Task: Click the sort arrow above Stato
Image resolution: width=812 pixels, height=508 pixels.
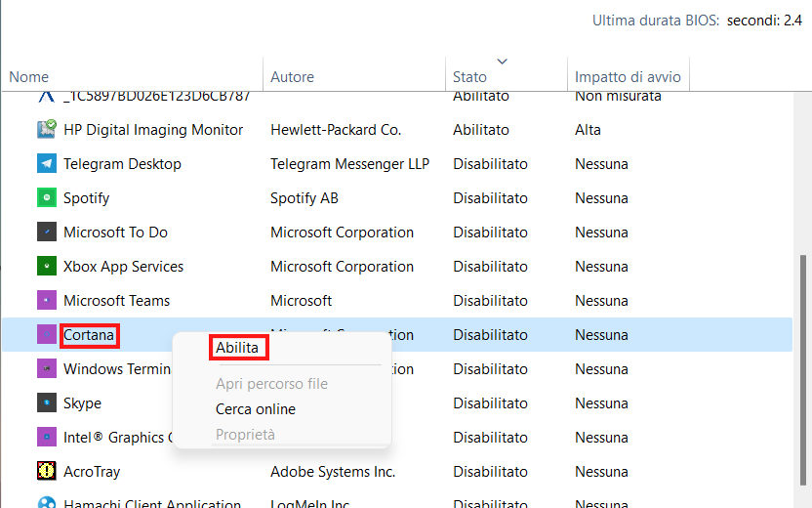Action: click(x=503, y=62)
